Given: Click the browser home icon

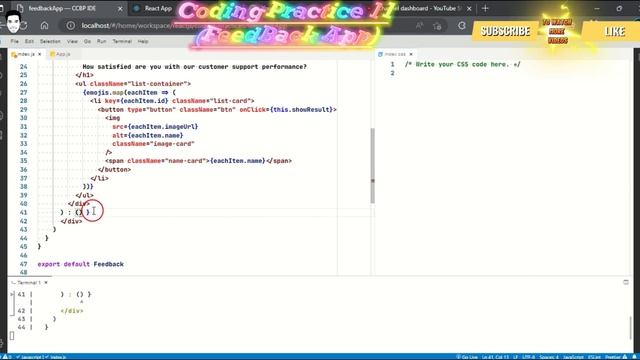Looking at the screenshot, I should point(44,25).
